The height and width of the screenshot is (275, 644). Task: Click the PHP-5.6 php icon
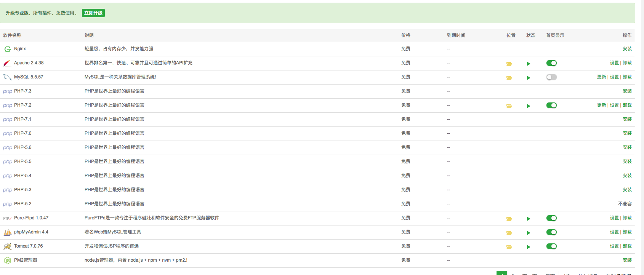tap(7, 148)
